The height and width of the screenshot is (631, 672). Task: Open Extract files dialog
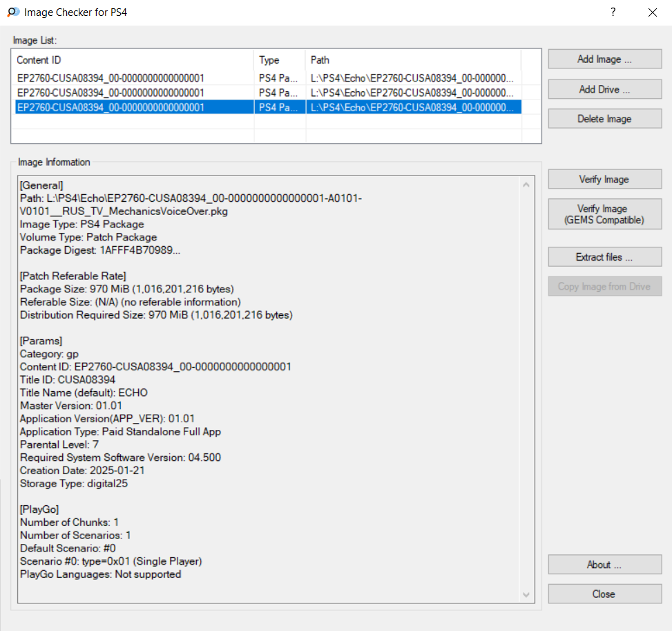tap(605, 257)
